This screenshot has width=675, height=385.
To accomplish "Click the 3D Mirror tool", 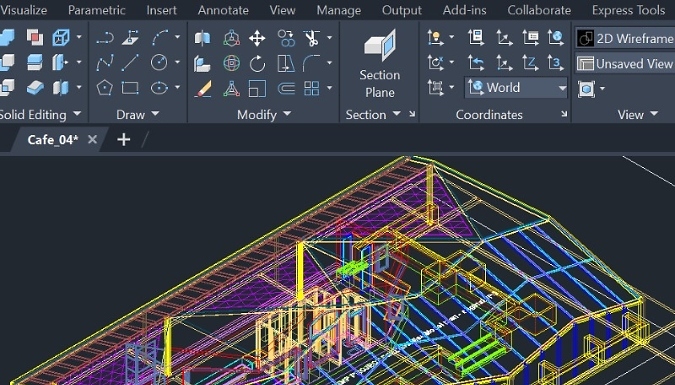I will (x=202, y=38).
